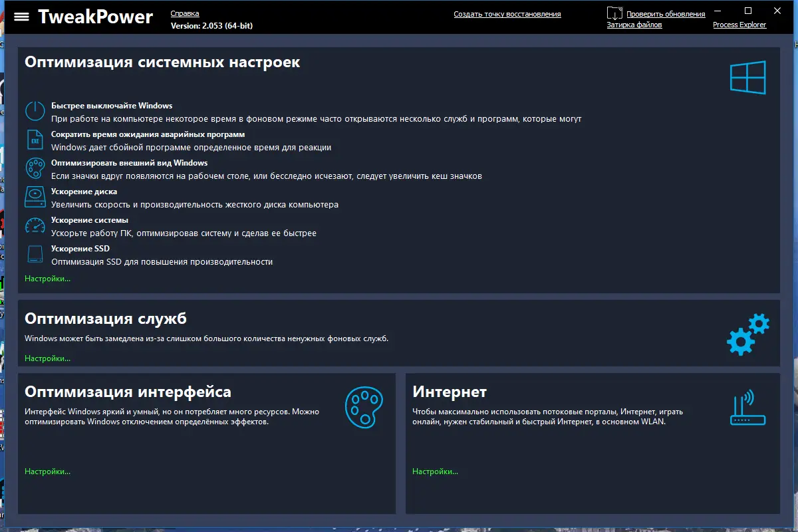Click description Windows дает сбойной программе определенное время

point(192,148)
